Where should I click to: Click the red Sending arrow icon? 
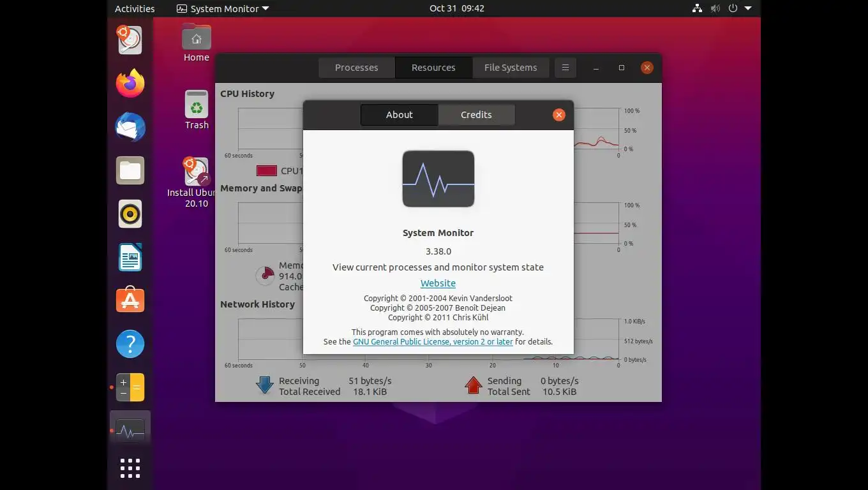[x=474, y=385]
